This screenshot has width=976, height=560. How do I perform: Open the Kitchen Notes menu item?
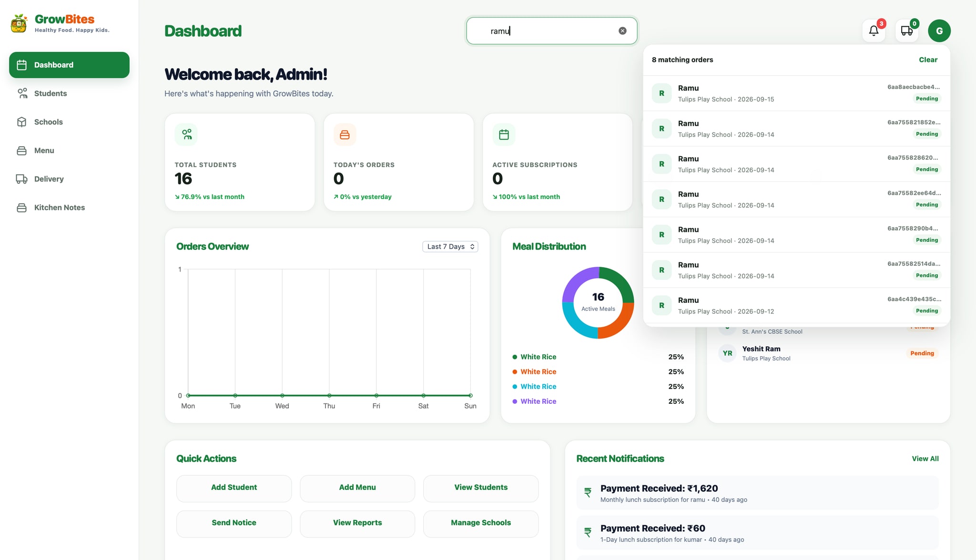[x=69, y=208]
